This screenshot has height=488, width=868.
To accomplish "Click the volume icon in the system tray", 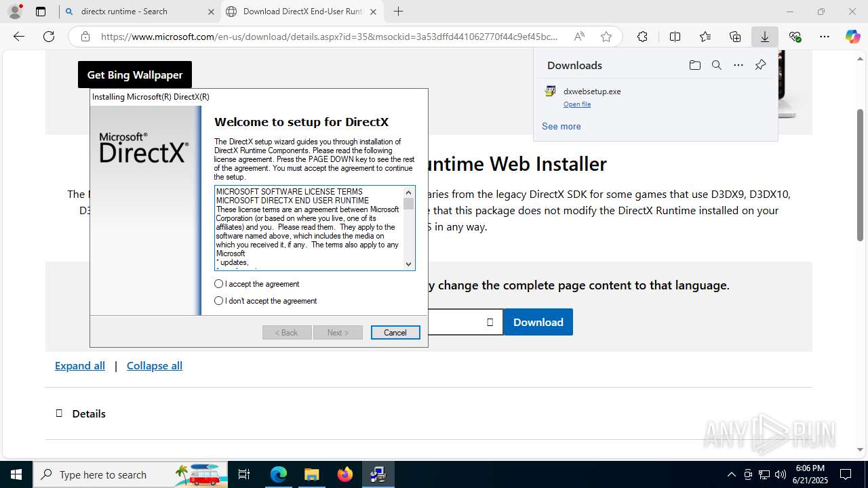I will (781, 474).
